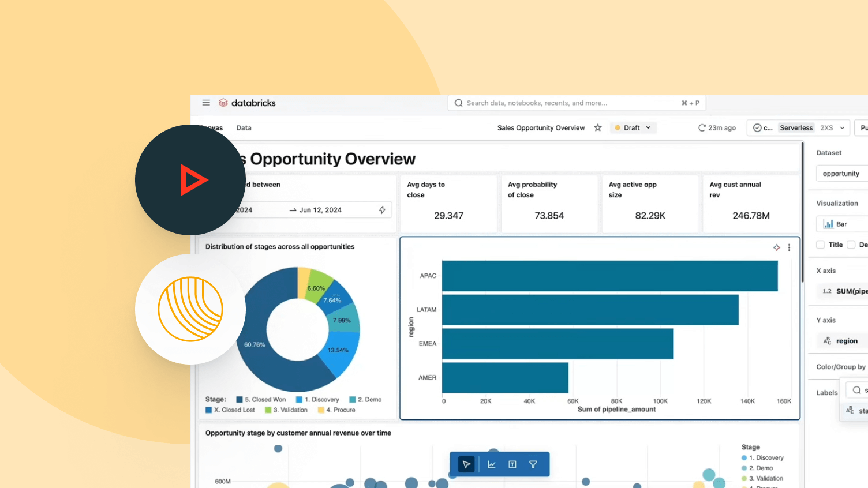The height and width of the screenshot is (488, 868).
Task: Click the Sales Opportunity Overview title text
Action: [541, 128]
